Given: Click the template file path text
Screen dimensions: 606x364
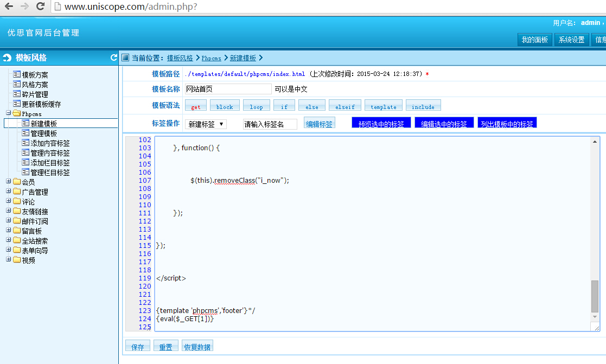Looking at the screenshot, I should tap(245, 74).
